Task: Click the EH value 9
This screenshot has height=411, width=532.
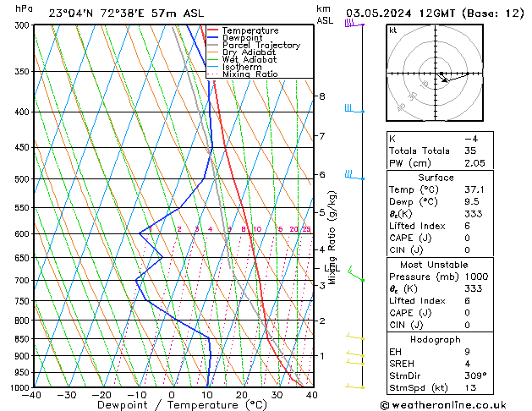Action: coord(467,352)
